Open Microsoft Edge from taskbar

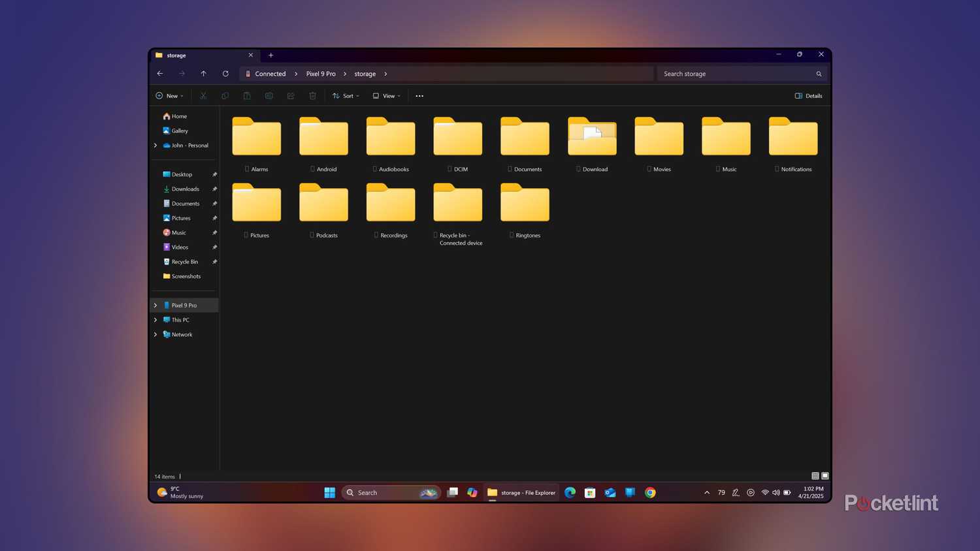click(x=570, y=493)
